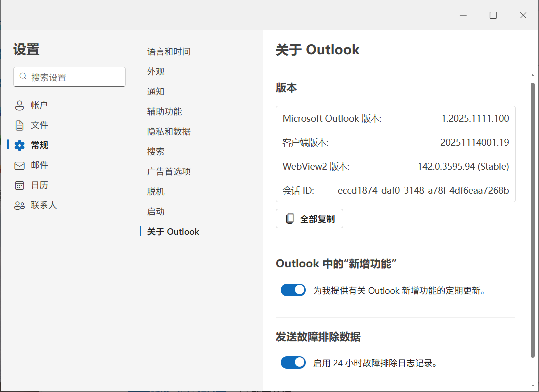The image size is (539, 392).
Task: Click the 关于 Outlook page title
Action: [x=318, y=50]
